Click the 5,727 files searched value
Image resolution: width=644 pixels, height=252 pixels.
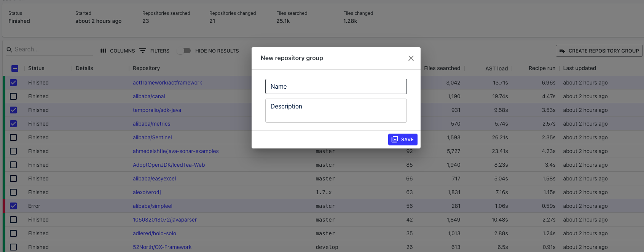454,151
